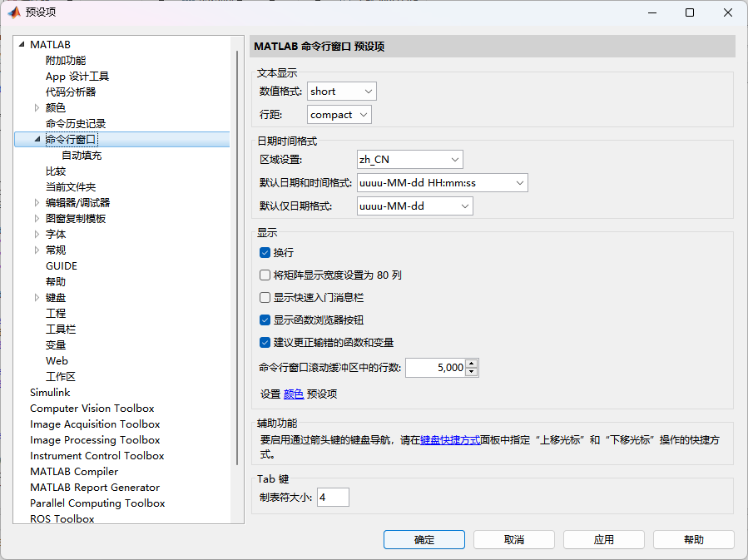Select 附加功能 in preferences tree
Viewport: 748px width, 560px height.
point(66,61)
